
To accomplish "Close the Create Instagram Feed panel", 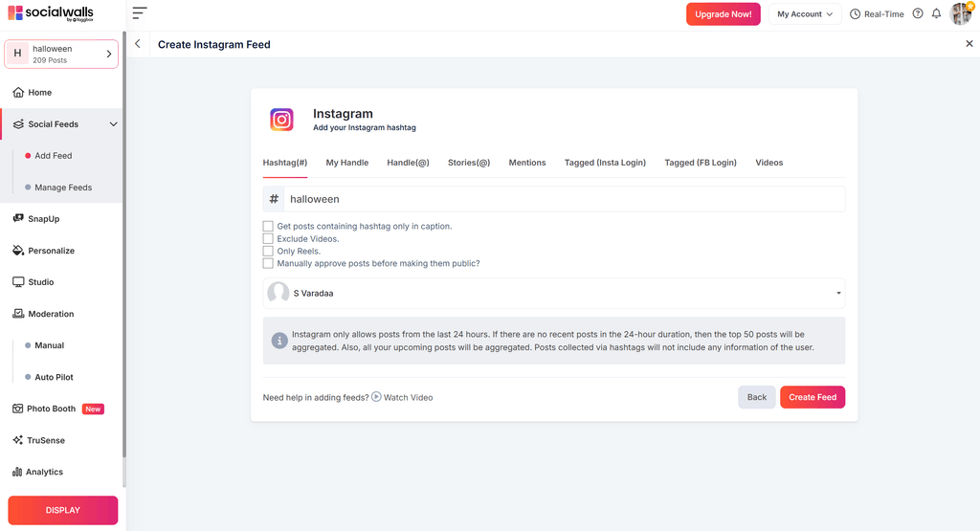I will tap(969, 44).
